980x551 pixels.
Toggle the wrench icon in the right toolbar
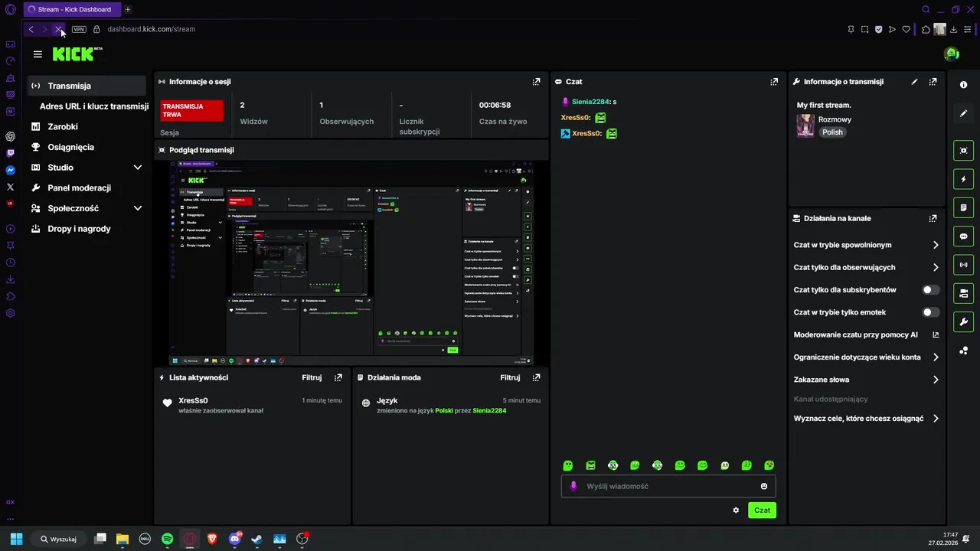pos(963,321)
